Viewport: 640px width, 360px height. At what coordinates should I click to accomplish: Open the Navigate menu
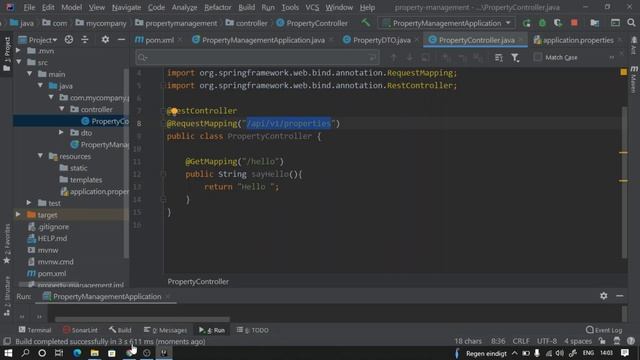pos(126,7)
